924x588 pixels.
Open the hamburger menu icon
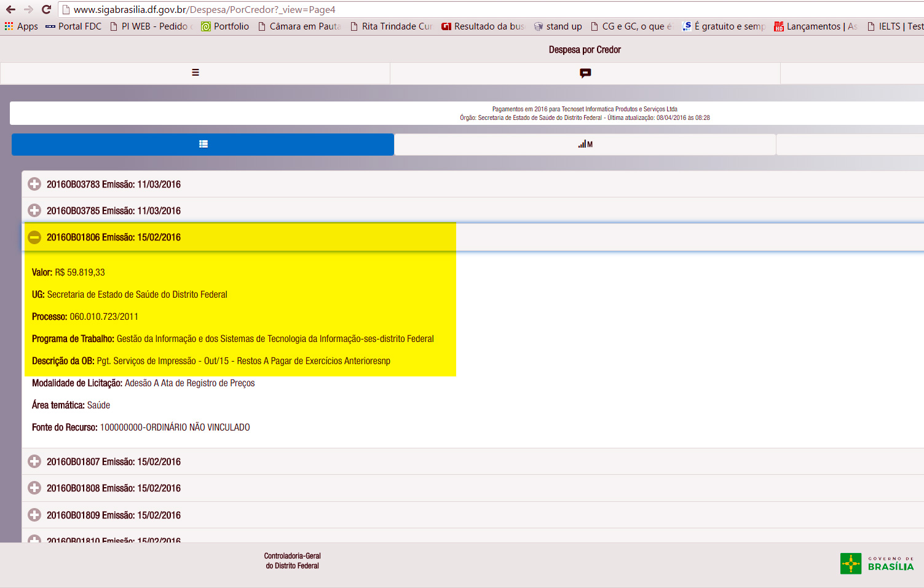195,73
